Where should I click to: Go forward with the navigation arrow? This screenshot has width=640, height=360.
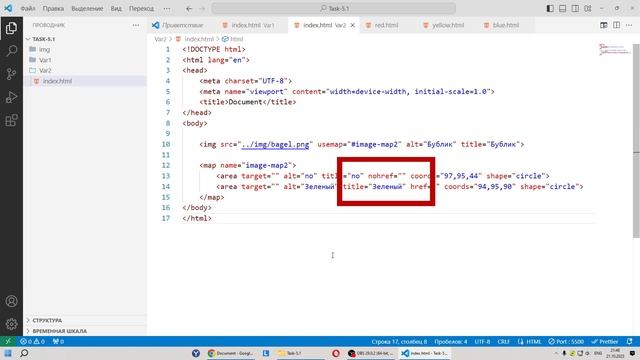click(x=202, y=8)
